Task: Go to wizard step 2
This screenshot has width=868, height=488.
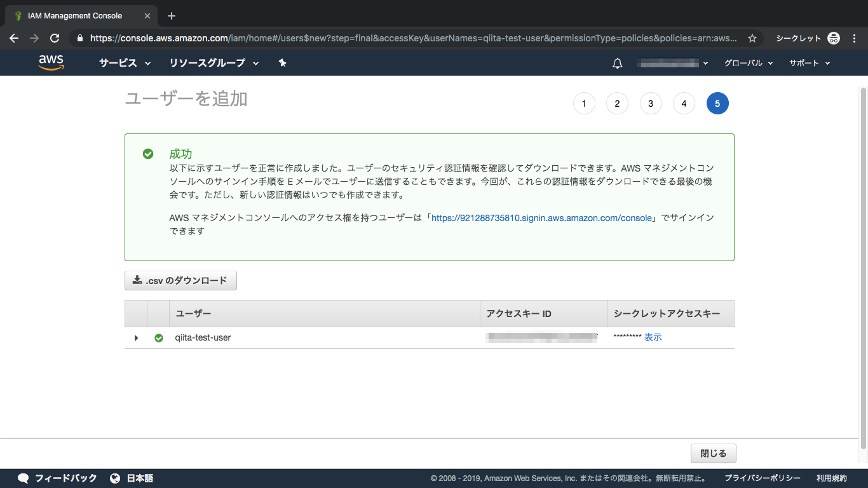Action: (x=617, y=104)
